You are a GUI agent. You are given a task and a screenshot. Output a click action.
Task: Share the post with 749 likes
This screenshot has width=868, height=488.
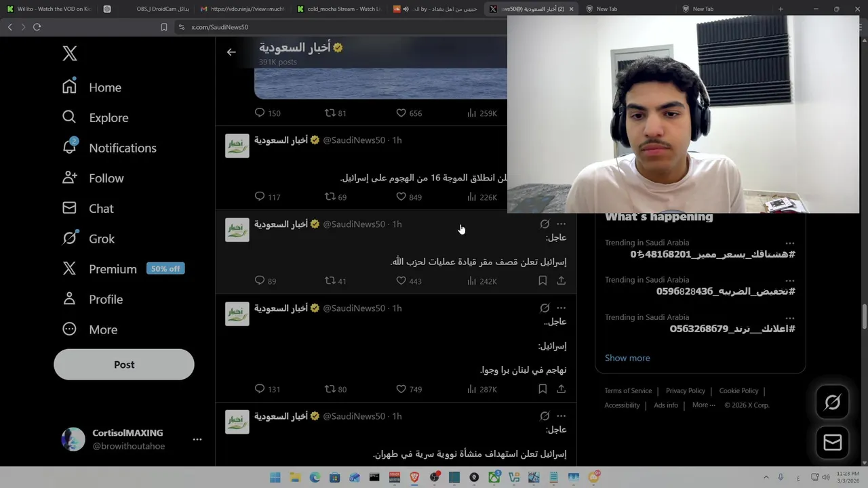(561, 389)
